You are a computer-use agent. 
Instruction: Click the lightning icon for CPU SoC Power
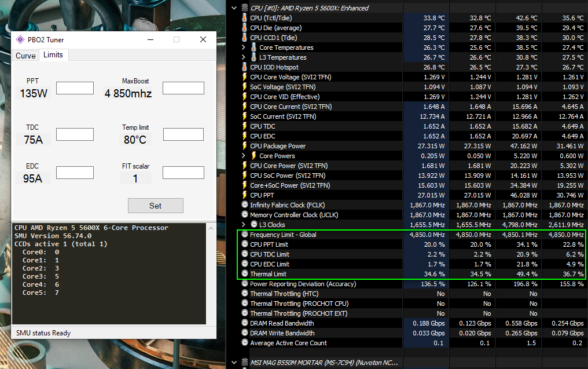(244, 176)
